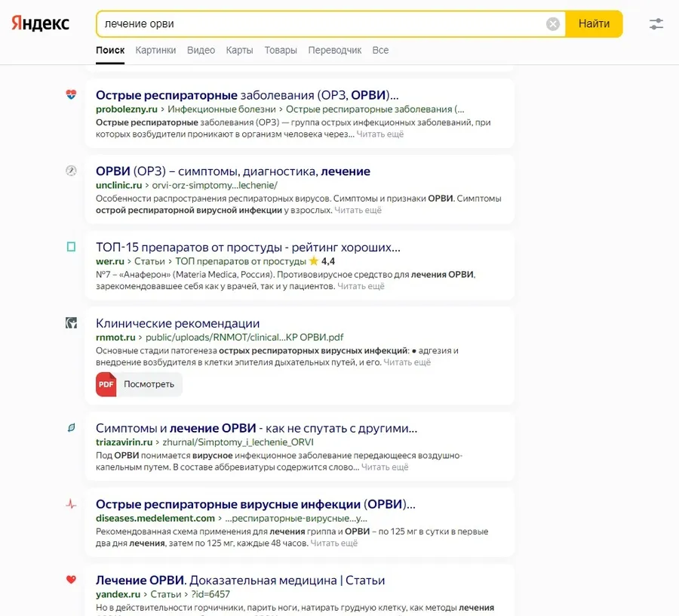Click Читать ещё in rnmot.ru snippet
Image resolution: width=679 pixels, height=616 pixels.
point(407,362)
